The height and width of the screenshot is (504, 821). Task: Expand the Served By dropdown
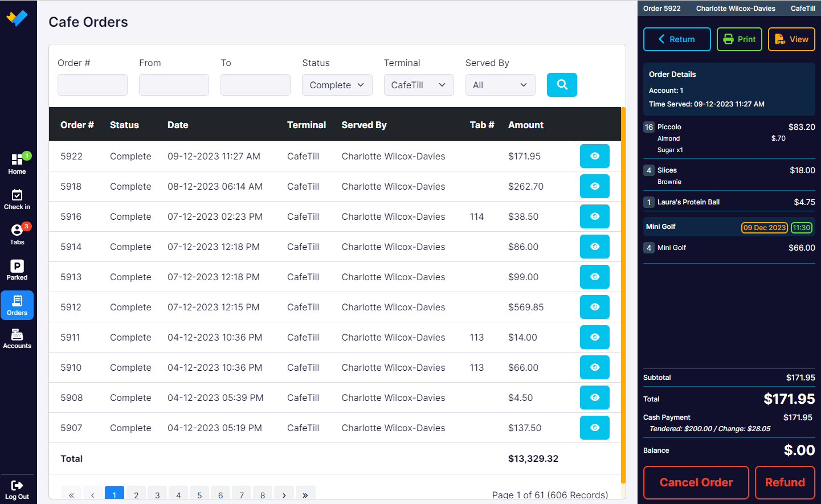tap(500, 85)
